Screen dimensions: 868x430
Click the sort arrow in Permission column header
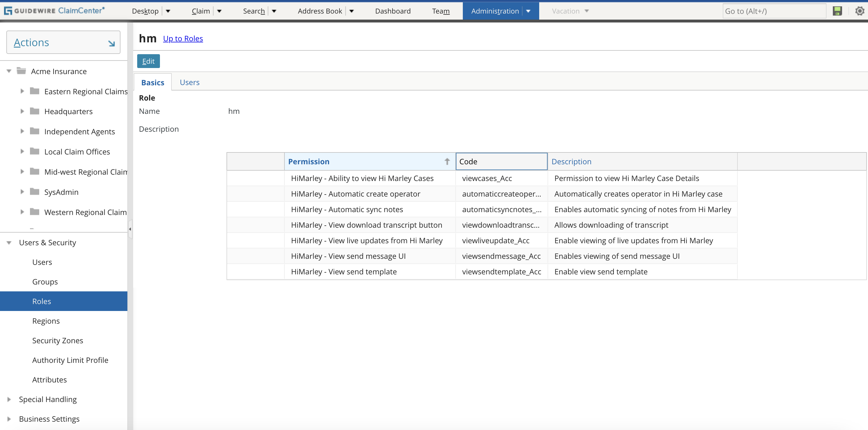tap(447, 161)
